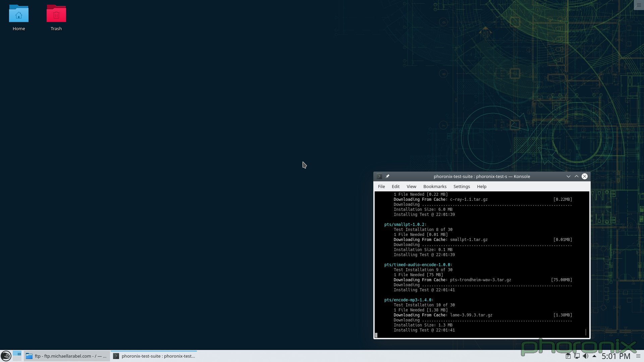
Task: Open the View menu in Konsole
Action: click(411, 186)
